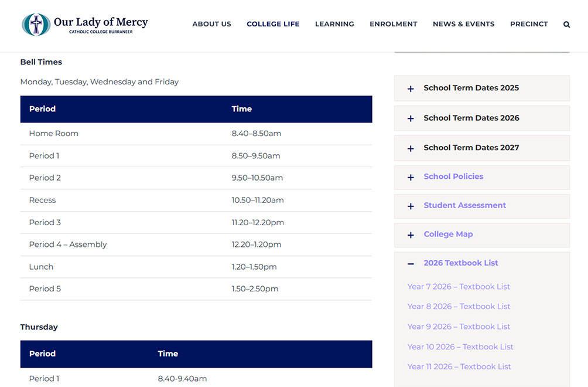Click plus icon beside School Term Dates 2027
The width and height of the screenshot is (588, 387).
click(411, 148)
